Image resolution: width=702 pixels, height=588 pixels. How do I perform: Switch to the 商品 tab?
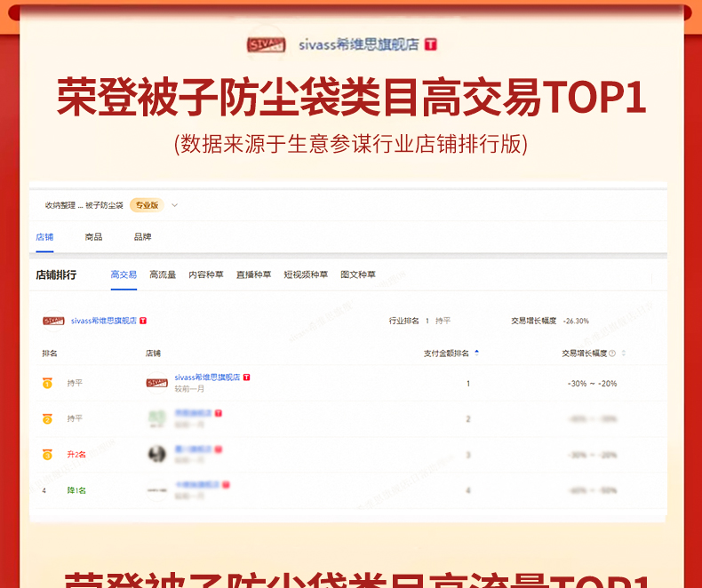93,237
